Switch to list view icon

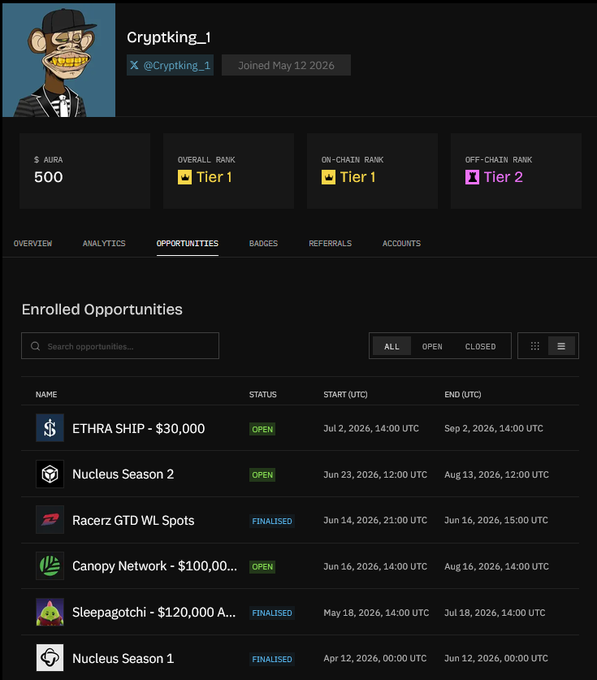[x=561, y=346]
